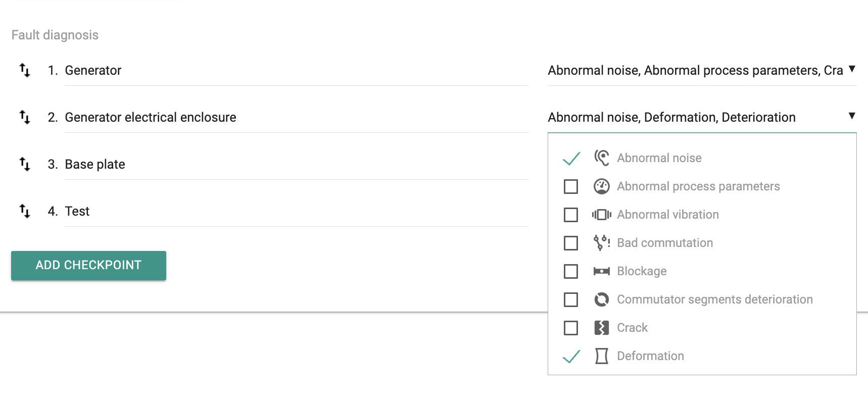Select the Deformation option in list
This screenshot has width=868, height=404.
pyautogui.click(x=650, y=356)
